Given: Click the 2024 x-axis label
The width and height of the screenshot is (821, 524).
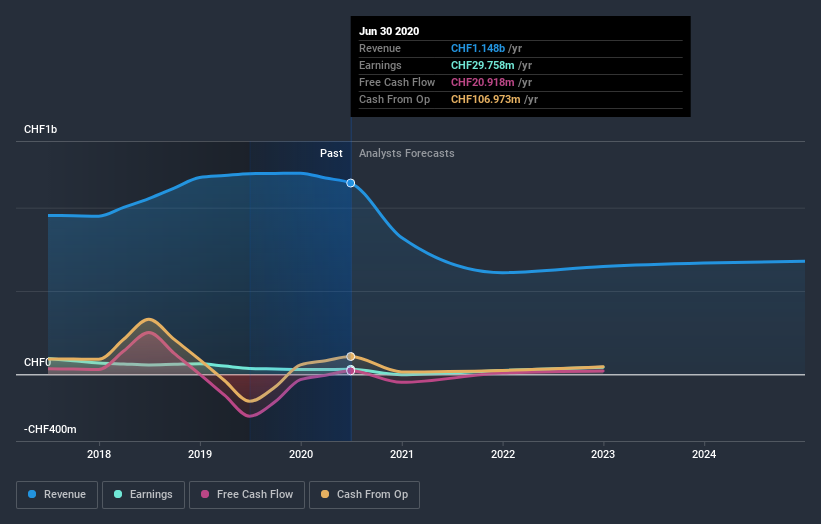Looking at the screenshot, I should coord(704,454).
